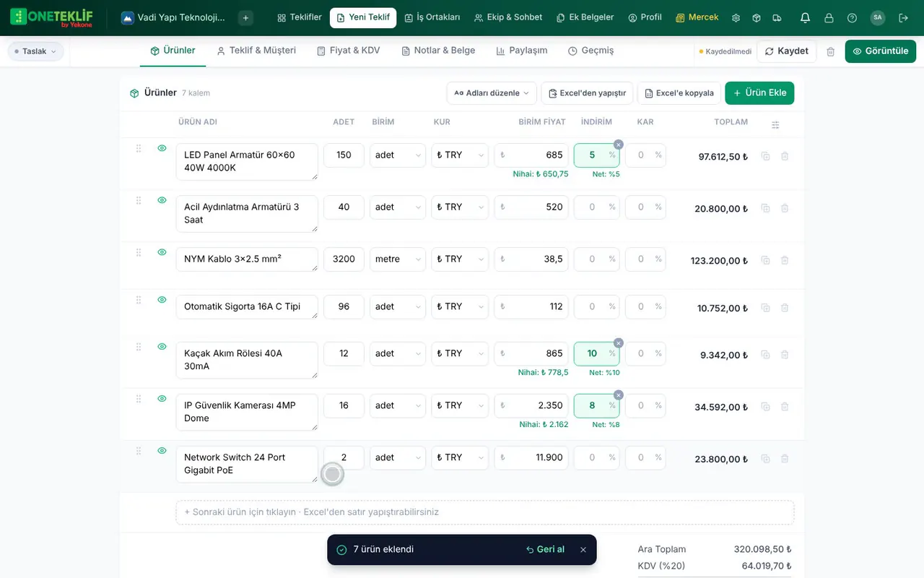The height and width of the screenshot is (578, 924).
Task: Dismiss the 7 ürün eklendi toast
Action: point(583,550)
